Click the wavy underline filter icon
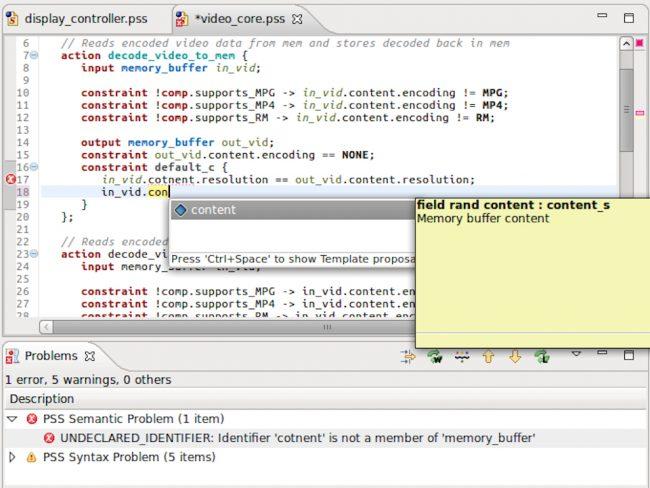This screenshot has width=650, height=488. tap(462, 357)
